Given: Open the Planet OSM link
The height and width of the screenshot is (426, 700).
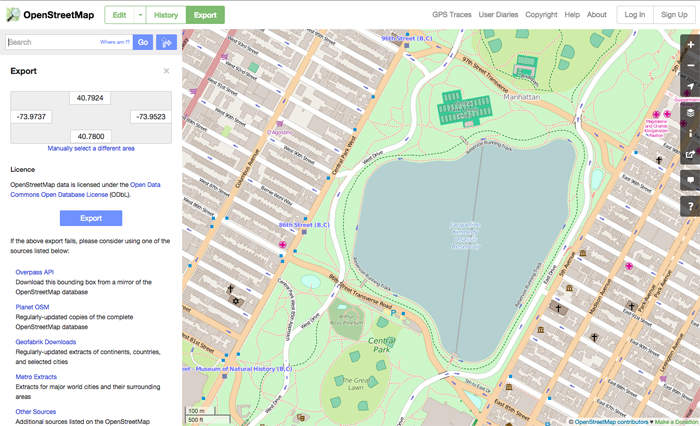Looking at the screenshot, I should (32, 307).
